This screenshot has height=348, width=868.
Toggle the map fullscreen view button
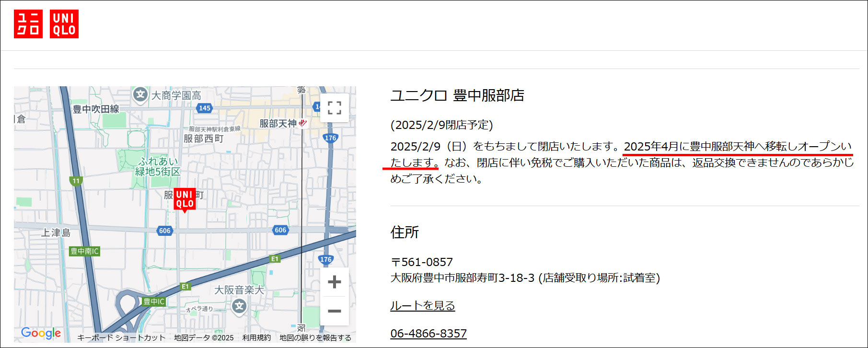coord(335,108)
